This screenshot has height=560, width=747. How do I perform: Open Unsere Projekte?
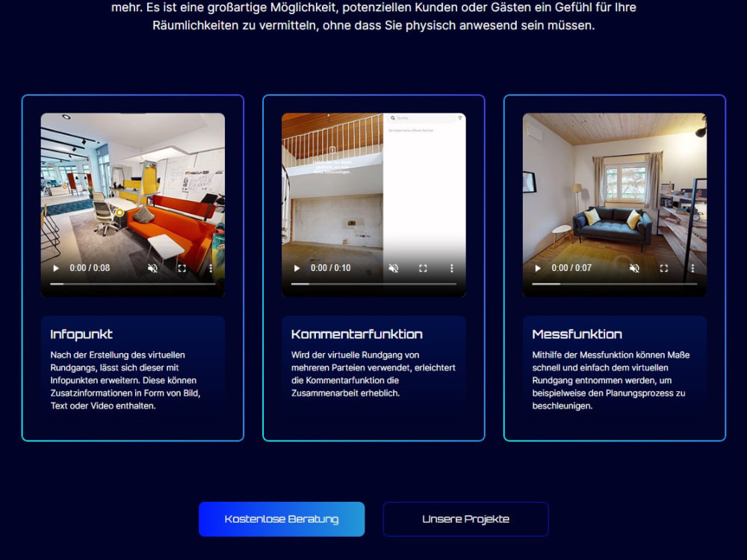pos(465,519)
